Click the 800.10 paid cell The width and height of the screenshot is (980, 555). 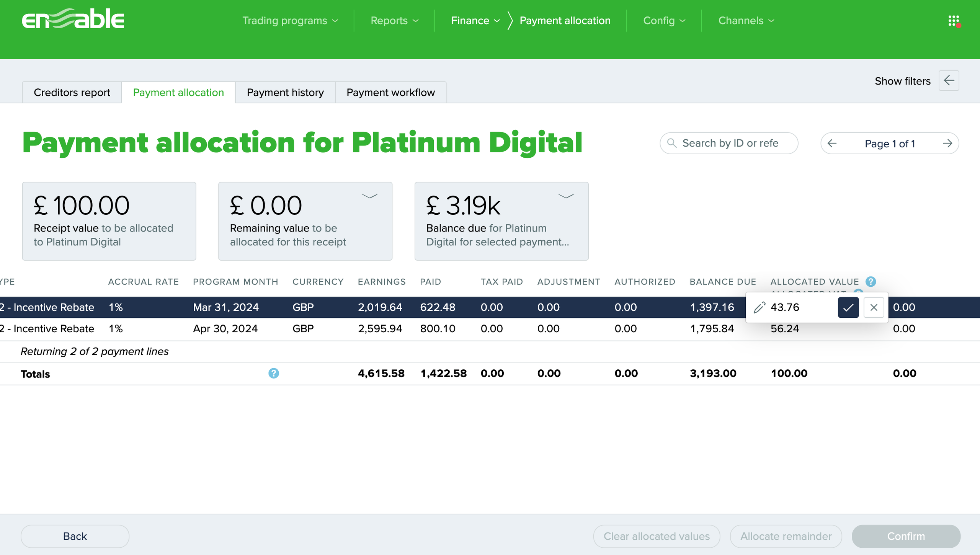click(438, 329)
